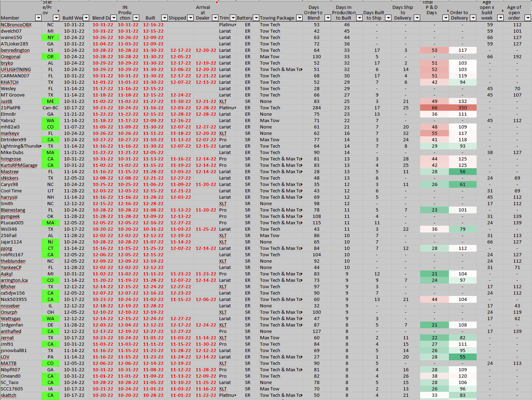Open the Member column filter dropdown

38,18
